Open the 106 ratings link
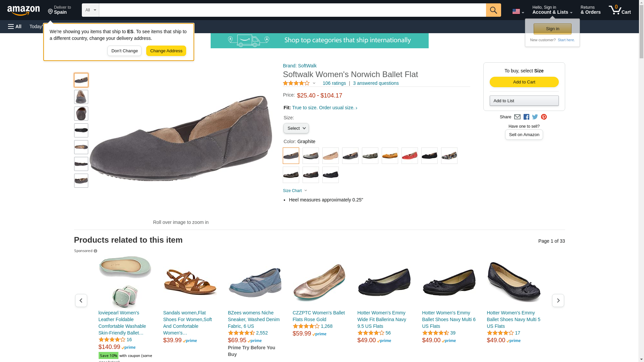This screenshot has height=362, width=644. 334,83
